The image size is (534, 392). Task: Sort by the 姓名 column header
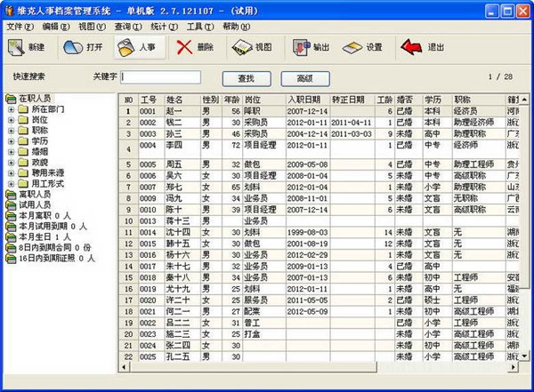coord(182,100)
